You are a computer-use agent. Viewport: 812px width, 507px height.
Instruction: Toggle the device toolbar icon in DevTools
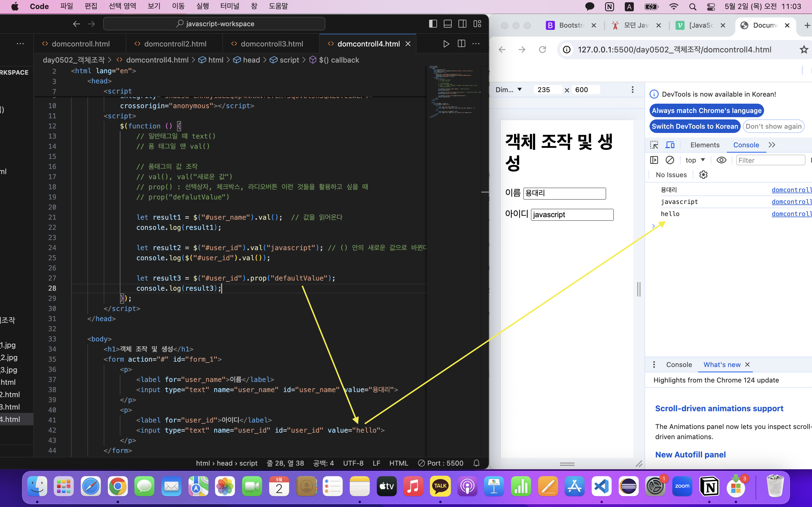670,145
